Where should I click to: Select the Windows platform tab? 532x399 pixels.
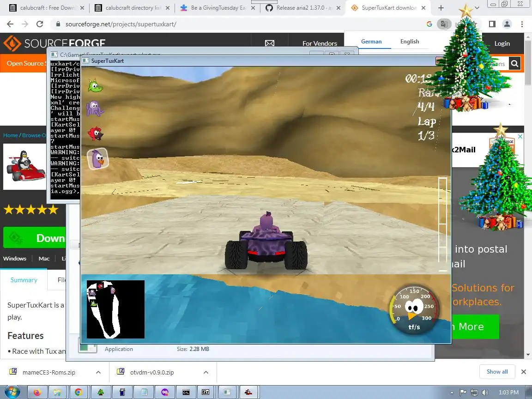coord(15,259)
